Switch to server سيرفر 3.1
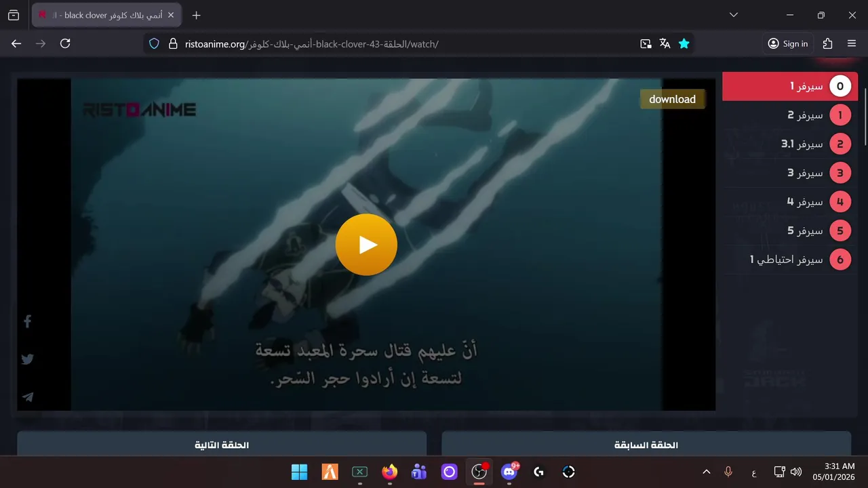Screen dimensions: 868x488 [790, 144]
